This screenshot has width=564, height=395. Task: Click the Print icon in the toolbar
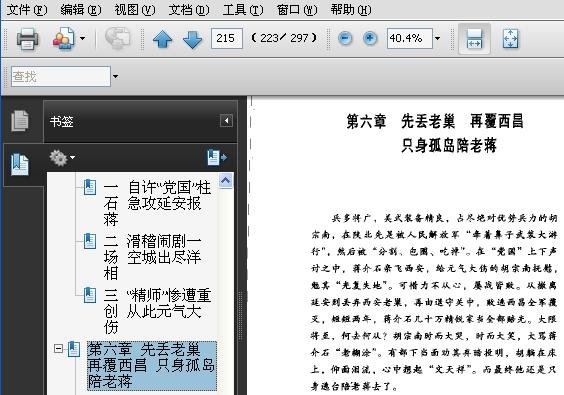pos(27,38)
